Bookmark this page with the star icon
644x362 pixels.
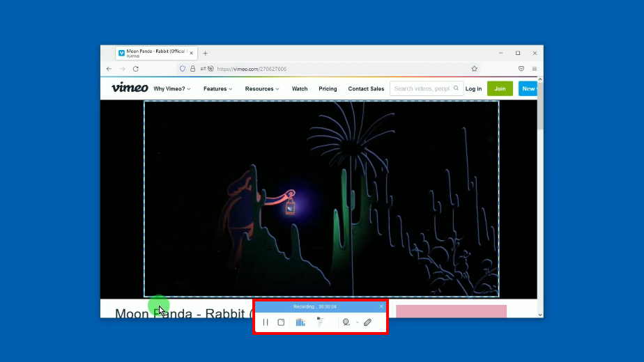point(475,69)
